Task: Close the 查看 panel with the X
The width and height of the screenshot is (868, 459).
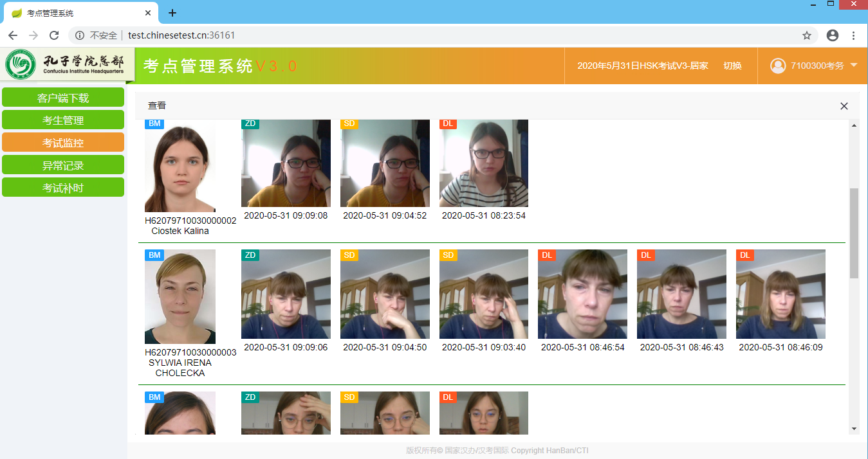Action: tap(844, 106)
